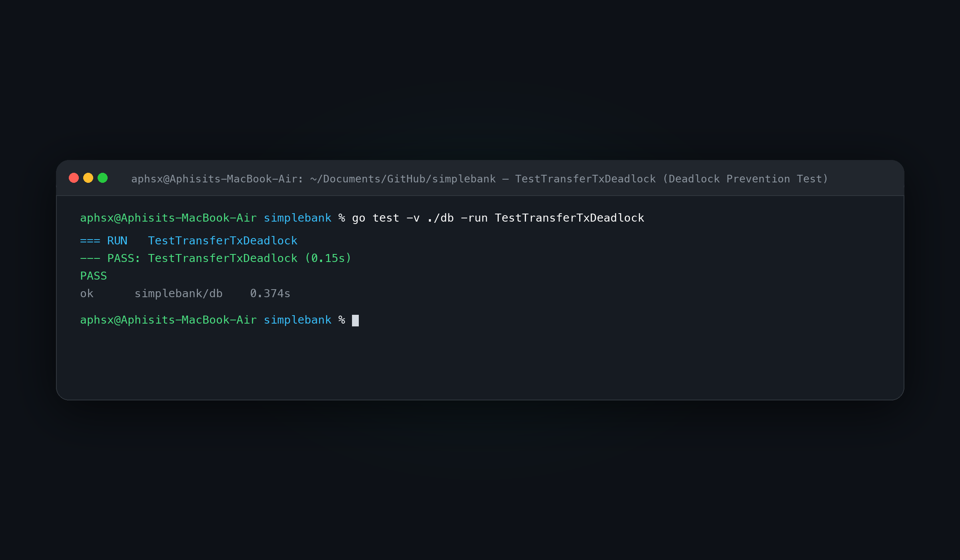Click the green maximize window button
Screen dimensions: 960x560
tap(102, 178)
